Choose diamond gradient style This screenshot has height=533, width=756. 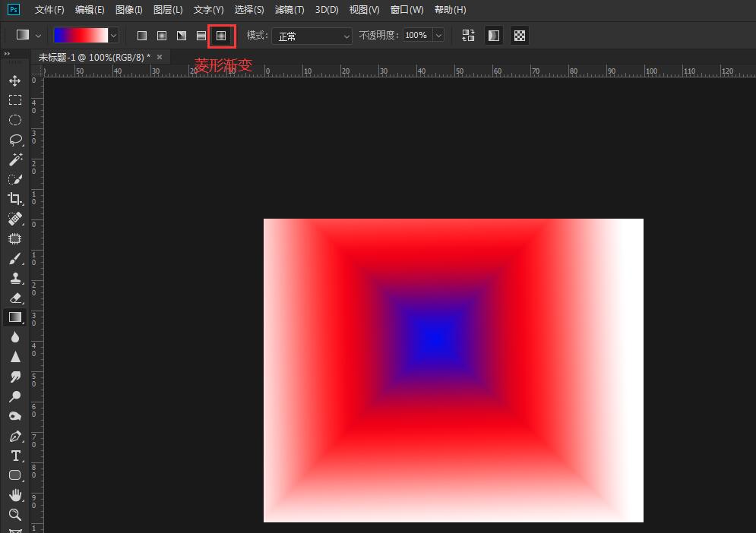tap(221, 36)
